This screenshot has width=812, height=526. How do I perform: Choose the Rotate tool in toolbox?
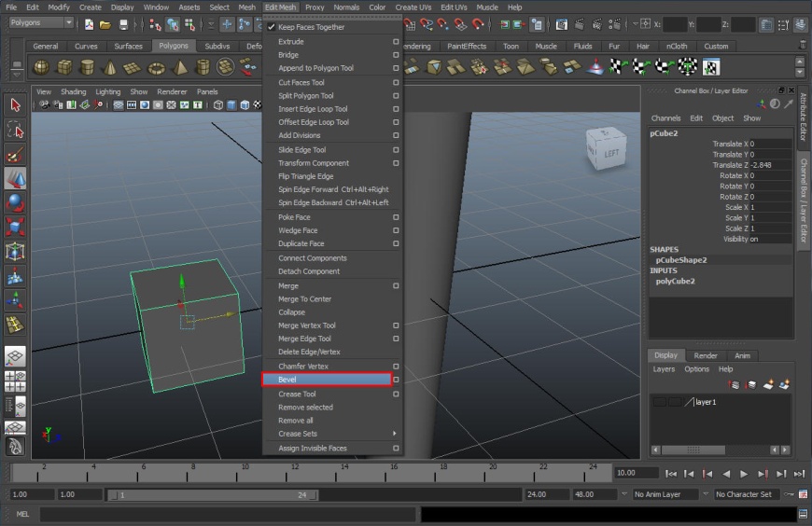15,202
